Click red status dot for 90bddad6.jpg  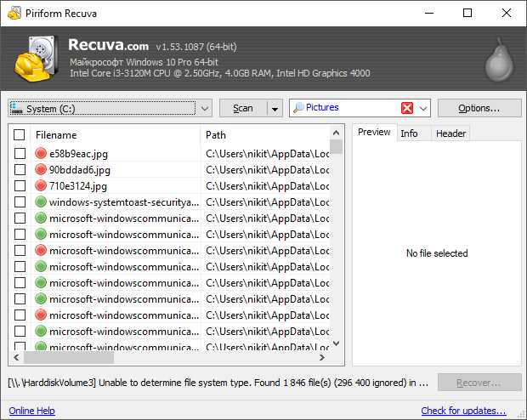click(41, 169)
